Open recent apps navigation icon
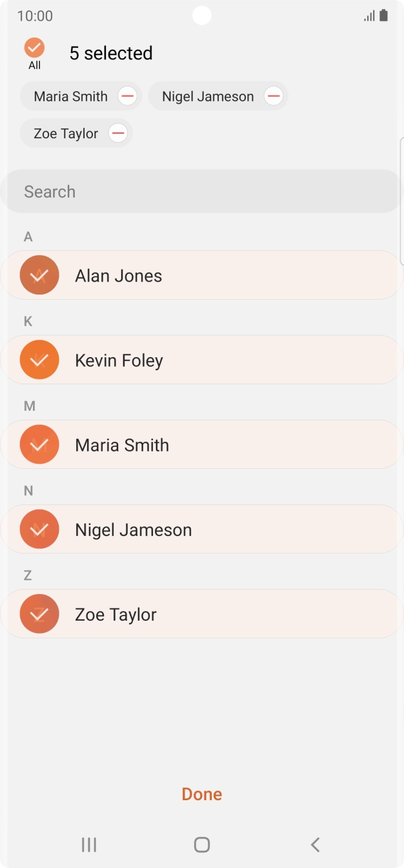404x868 pixels. click(89, 844)
